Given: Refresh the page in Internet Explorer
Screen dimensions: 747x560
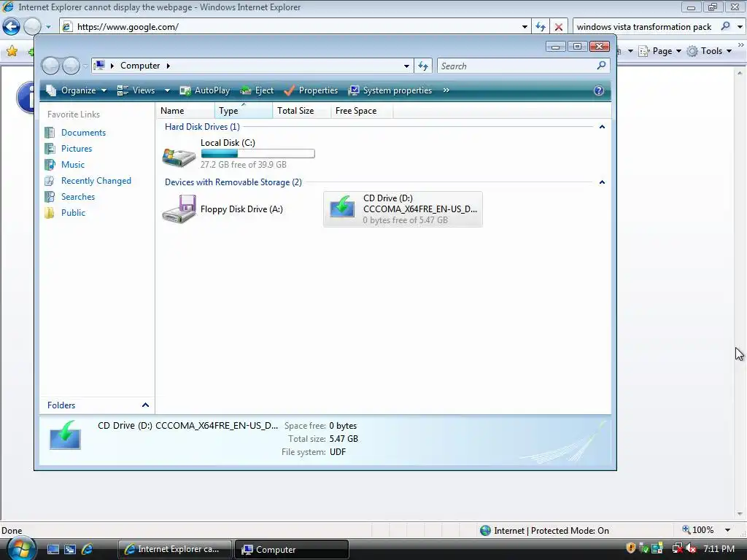Looking at the screenshot, I should (541, 27).
